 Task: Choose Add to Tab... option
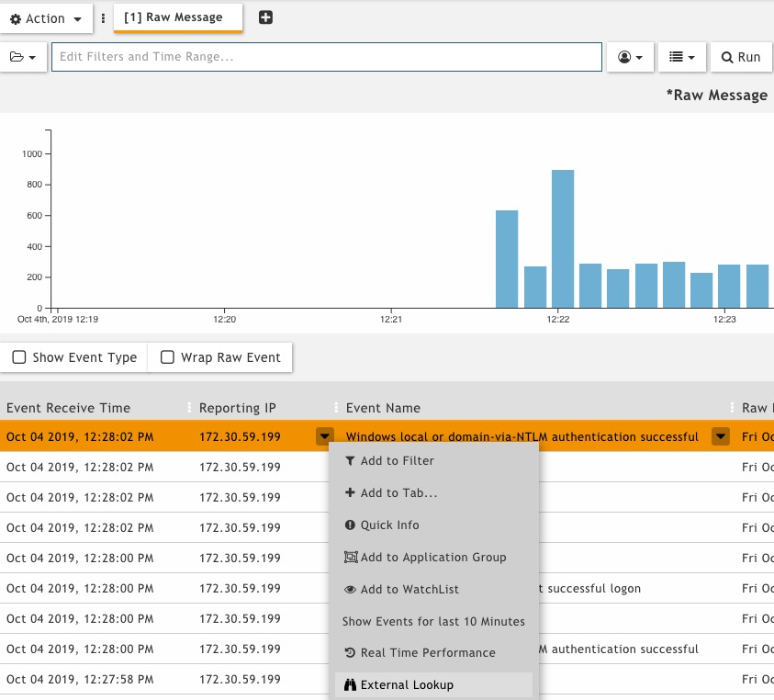[398, 493]
